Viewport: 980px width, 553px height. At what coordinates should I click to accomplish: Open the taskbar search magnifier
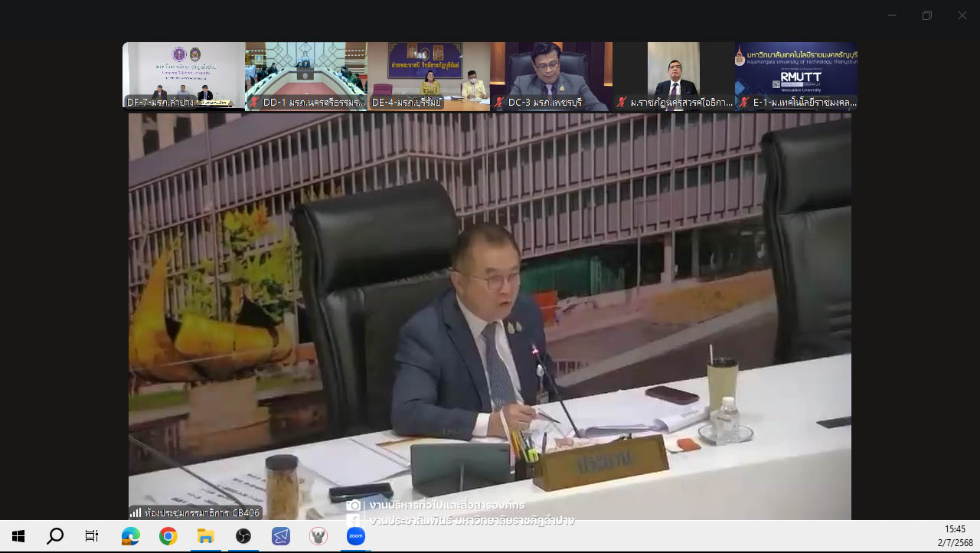pyautogui.click(x=55, y=536)
